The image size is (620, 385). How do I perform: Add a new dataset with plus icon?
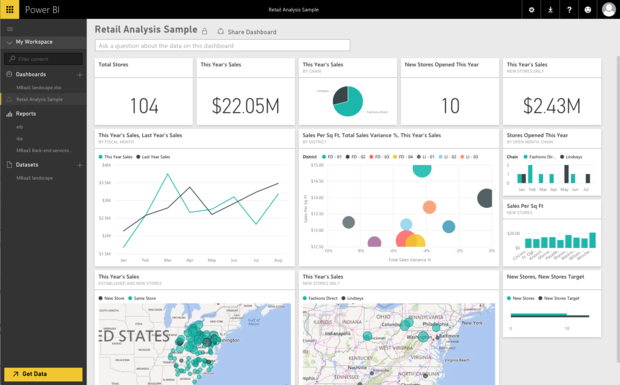click(79, 165)
